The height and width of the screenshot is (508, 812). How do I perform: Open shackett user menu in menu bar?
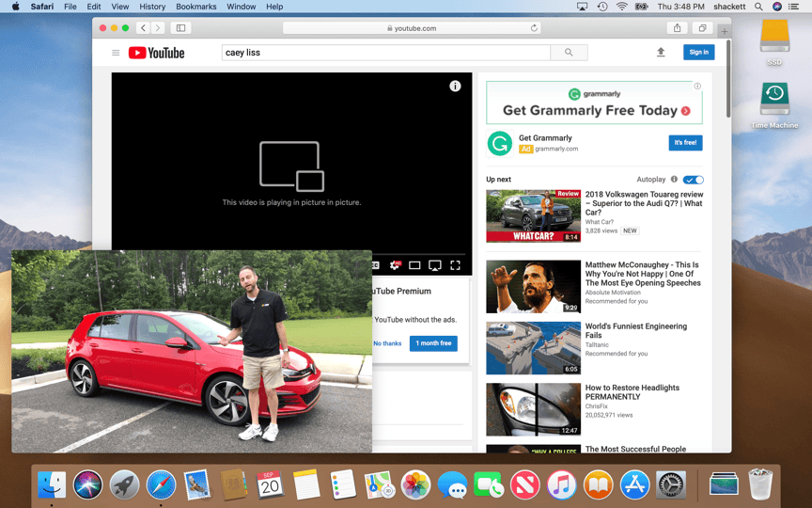click(729, 7)
